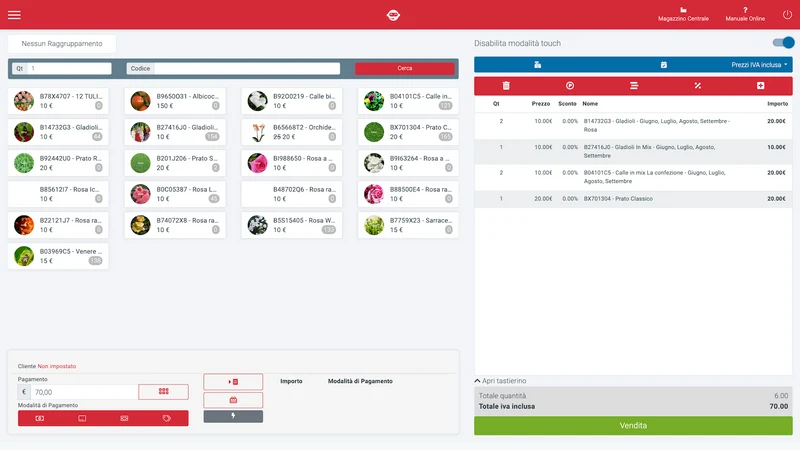Toggle Disabilita modalità touch switch

(x=783, y=43)
